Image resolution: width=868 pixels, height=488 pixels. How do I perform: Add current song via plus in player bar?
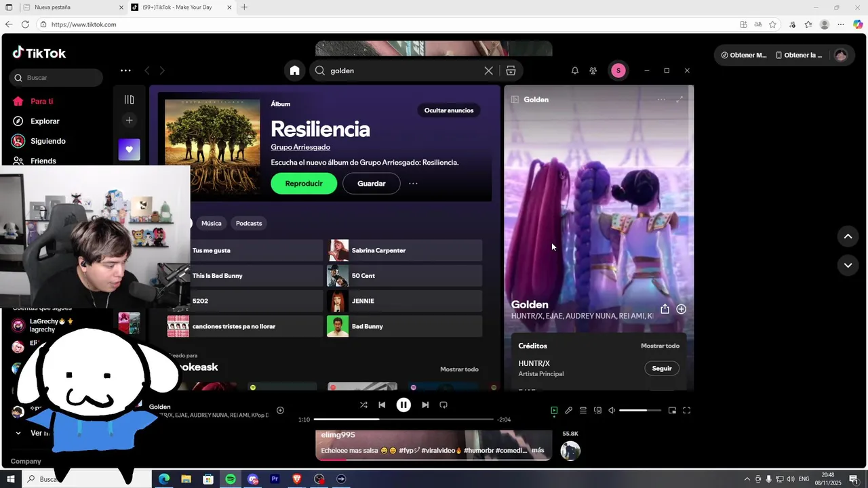pyautogui.click(x=280, y=410)
